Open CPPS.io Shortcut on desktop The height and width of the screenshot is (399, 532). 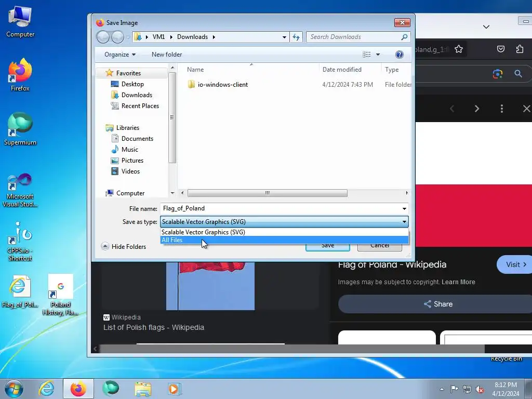(20, 242)
